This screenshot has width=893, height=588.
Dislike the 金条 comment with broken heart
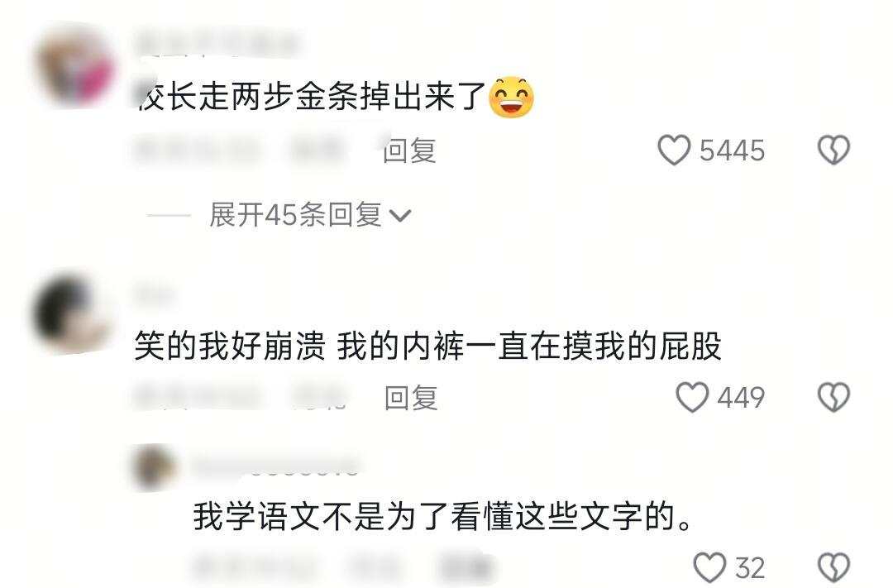click(833, 151)
